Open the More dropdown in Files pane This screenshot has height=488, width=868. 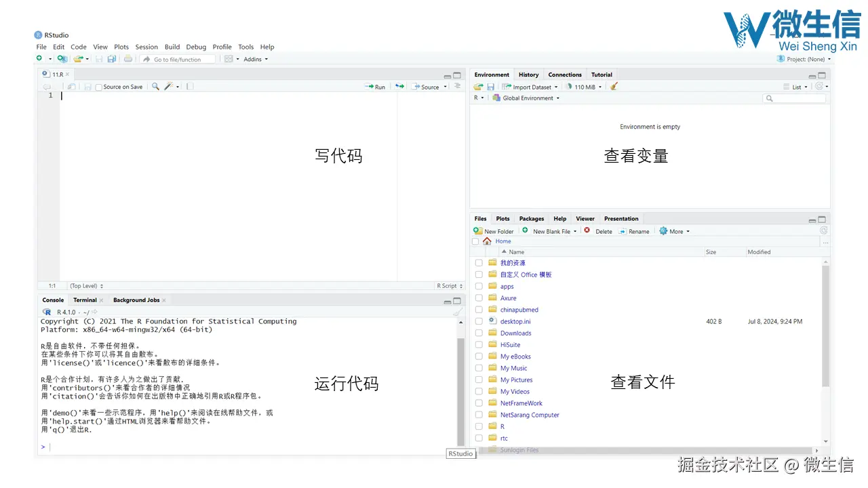tap(673, 231)
